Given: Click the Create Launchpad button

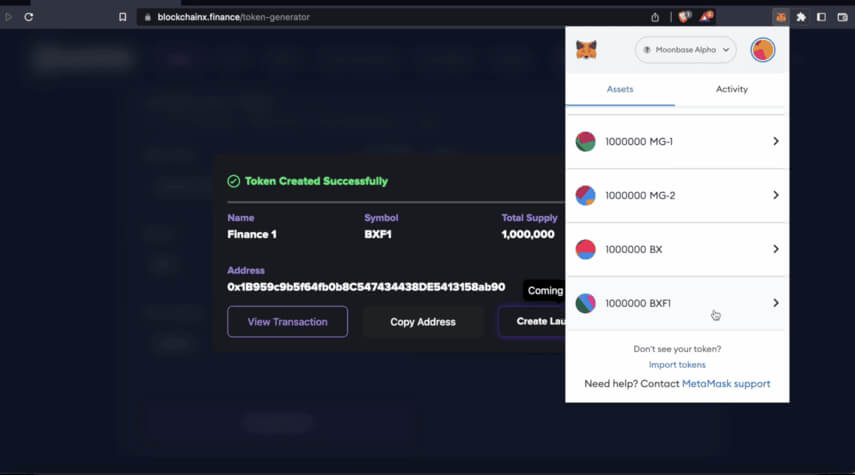Looking at the screenshot, I should 532,322.
